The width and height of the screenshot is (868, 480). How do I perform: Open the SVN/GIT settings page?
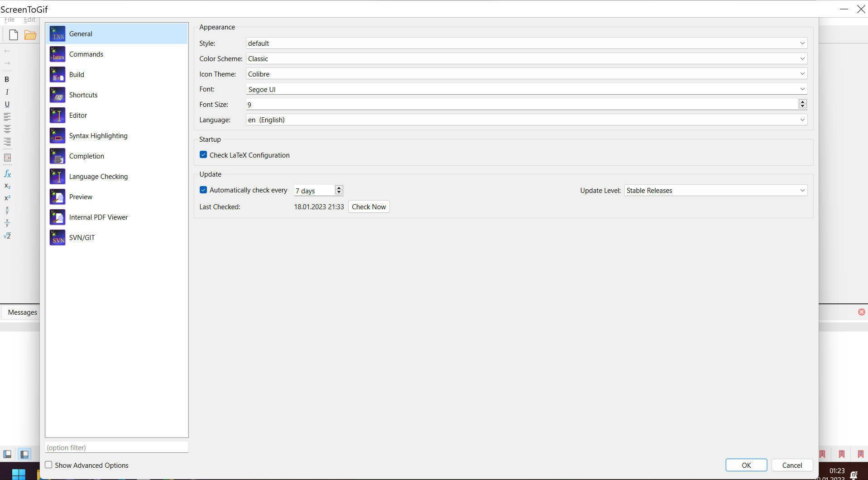tap(82, 237)
